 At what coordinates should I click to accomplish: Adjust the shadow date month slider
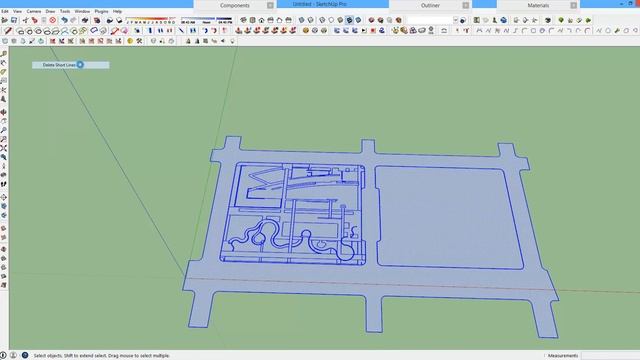(x=151, y=19)
